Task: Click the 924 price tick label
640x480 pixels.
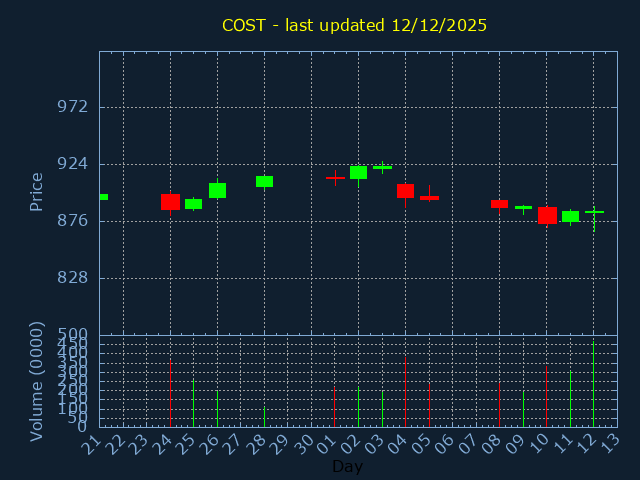Action: 73,164
